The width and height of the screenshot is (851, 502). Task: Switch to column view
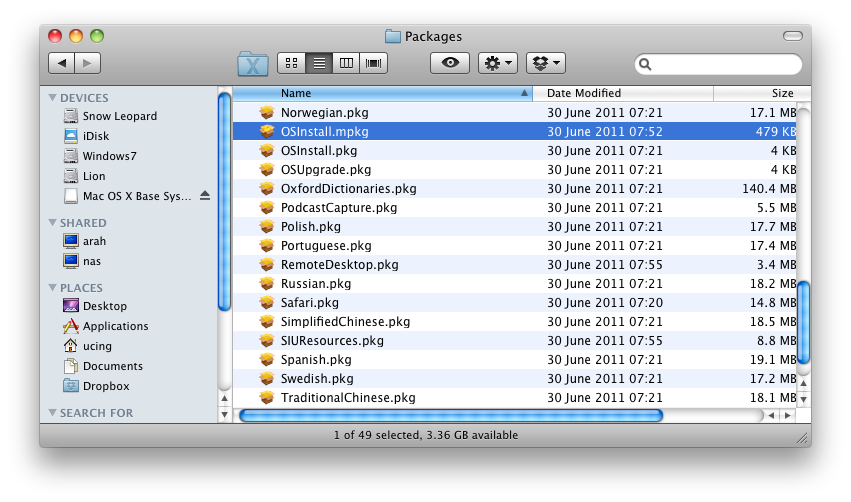tap(346, 63)
